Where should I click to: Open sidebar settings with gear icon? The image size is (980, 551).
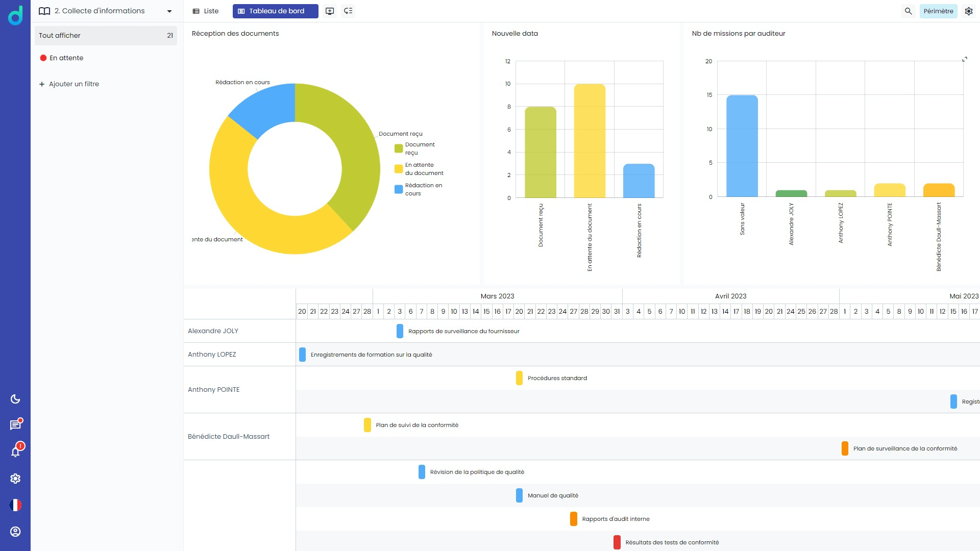pyautogui.click(x=15, y=479)
